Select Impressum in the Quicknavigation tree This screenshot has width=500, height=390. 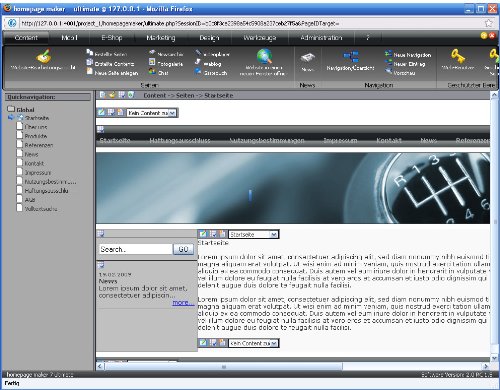click(38, 172)
